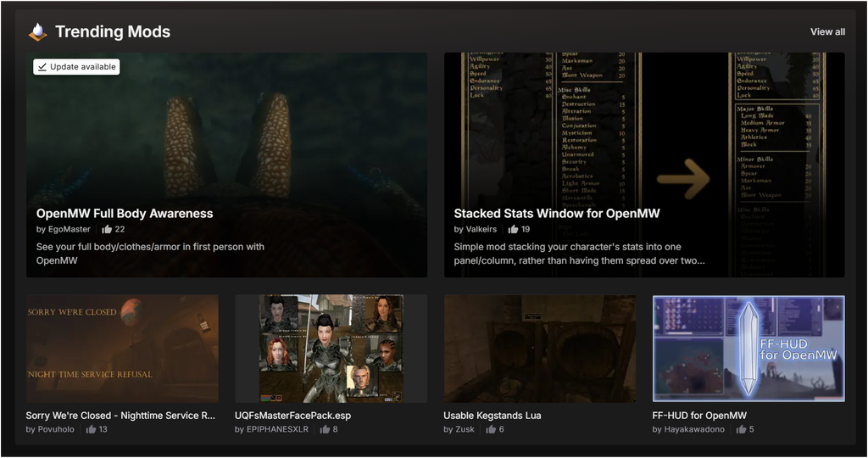This screenshot has height=458, width=868.
Task: Open author Valkeirs' profile
Action: 481,229
